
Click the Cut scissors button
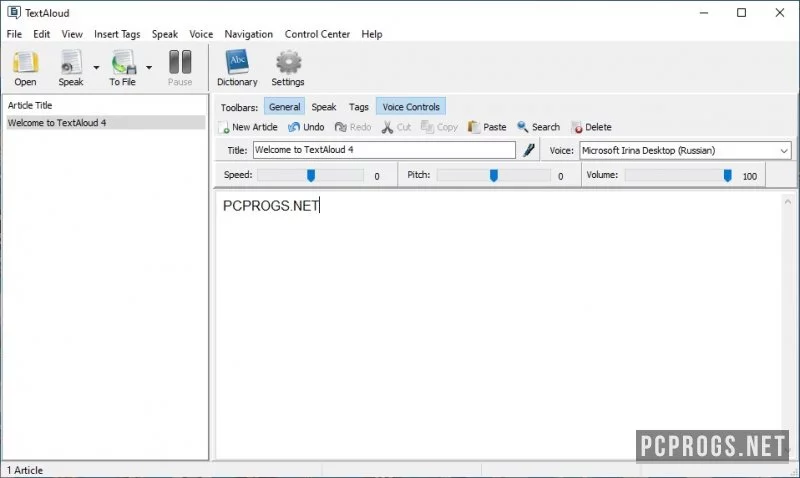click(x=396, y=127)
